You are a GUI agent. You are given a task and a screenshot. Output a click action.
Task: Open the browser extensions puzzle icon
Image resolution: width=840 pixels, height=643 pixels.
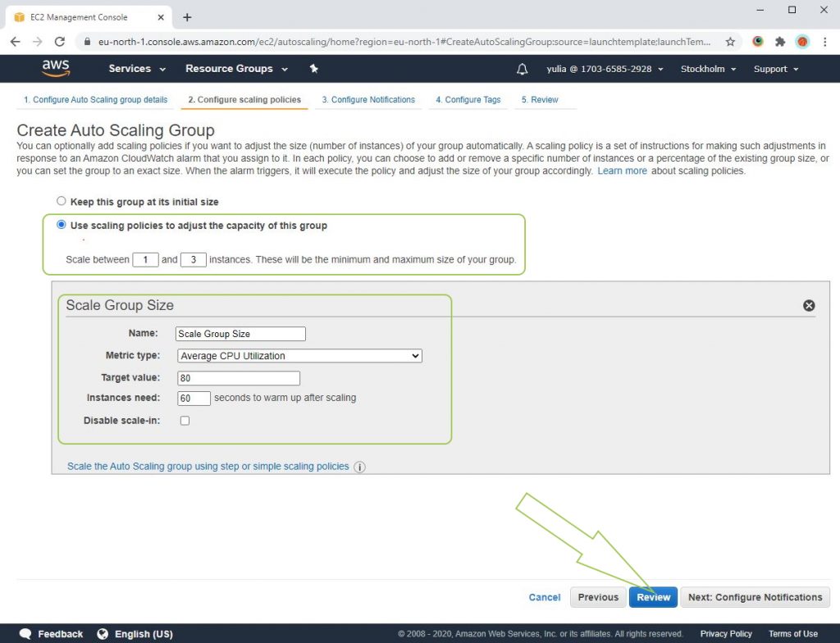(x=780, y=42)
